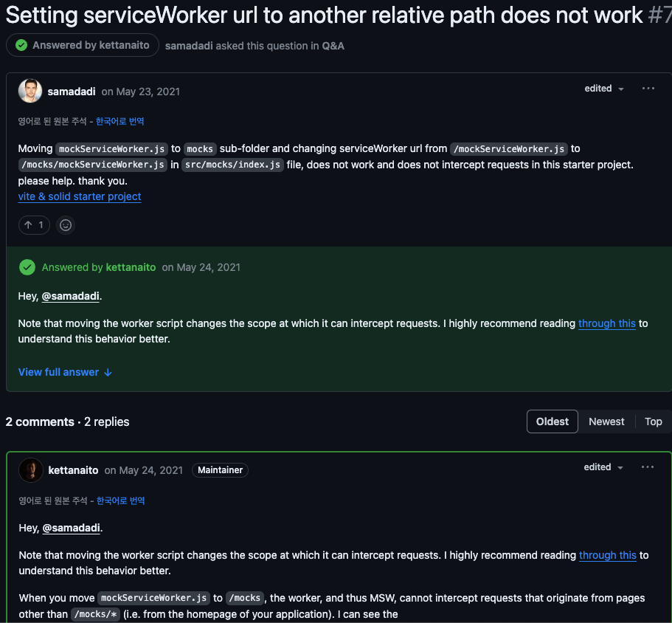Click the green answered checkmark icon
This screenshot has height=623, width=672.
click(27, 267)
